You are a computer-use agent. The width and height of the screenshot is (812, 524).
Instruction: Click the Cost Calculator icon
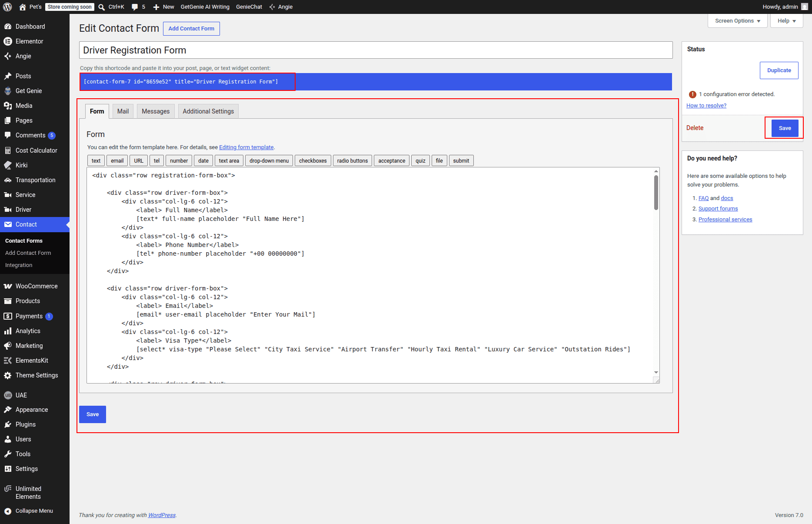8,150
